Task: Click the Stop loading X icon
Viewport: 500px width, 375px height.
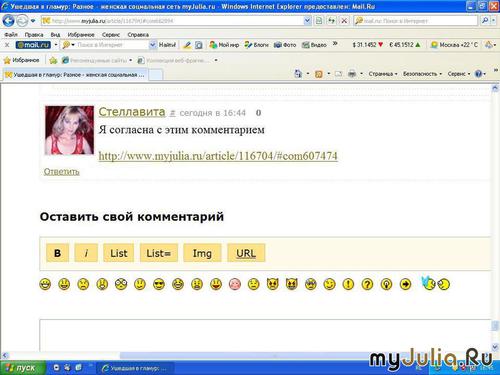Action: (344, 21)
